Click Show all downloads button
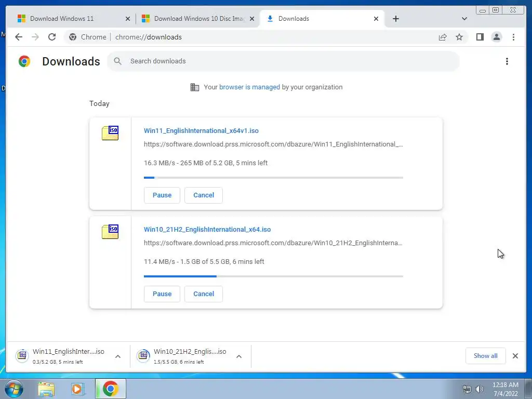The width and height of the screenshot is (532, 399). click(486, 356)
